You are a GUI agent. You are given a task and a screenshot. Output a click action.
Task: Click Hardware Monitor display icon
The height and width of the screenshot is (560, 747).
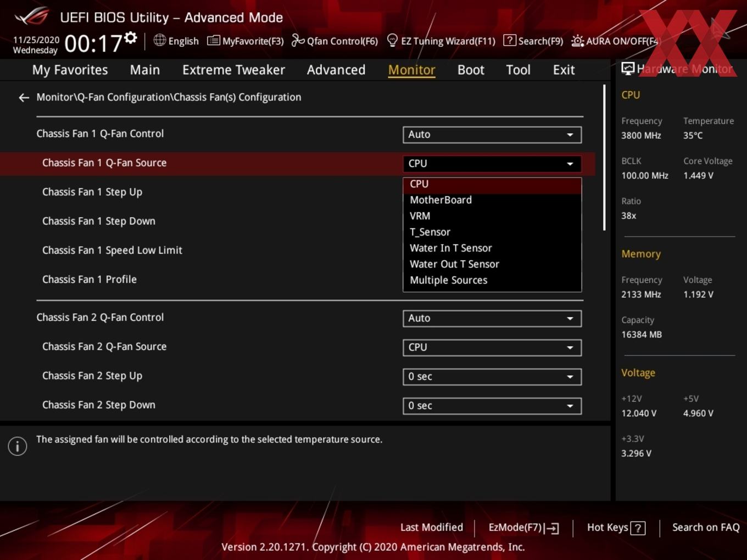pos(628,69)
